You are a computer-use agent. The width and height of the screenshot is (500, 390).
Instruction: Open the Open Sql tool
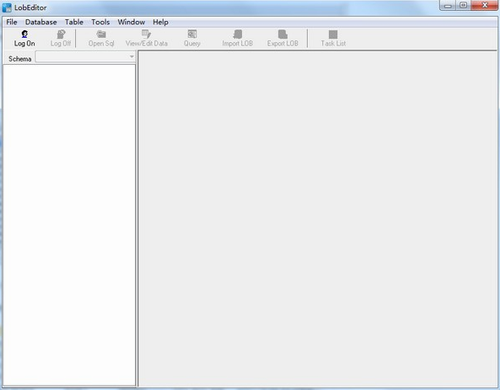click(x=101, y=38)
